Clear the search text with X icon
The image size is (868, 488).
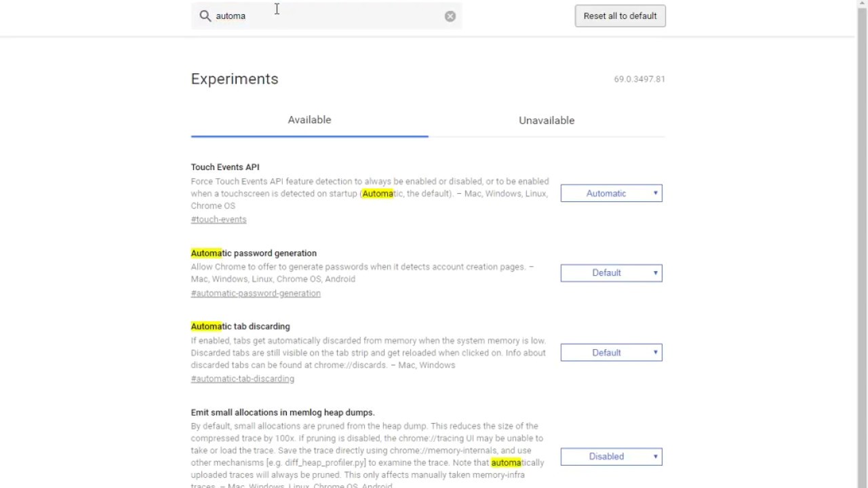coord(450,16)
